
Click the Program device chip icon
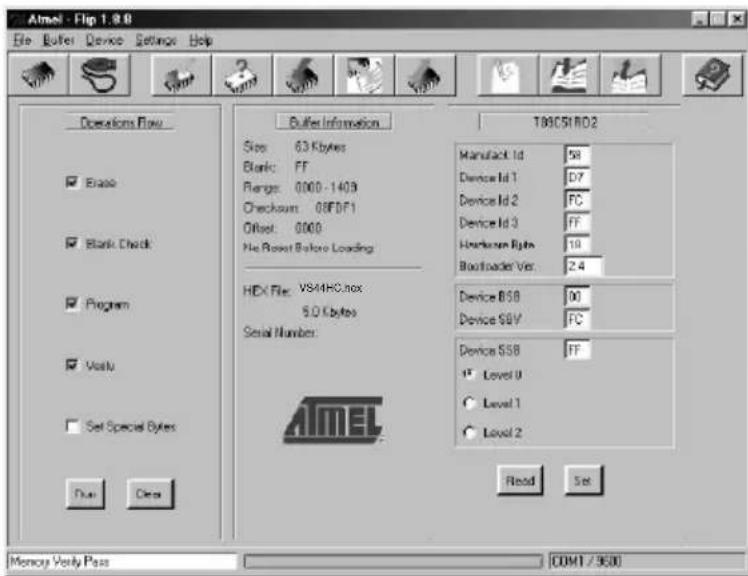303,75
